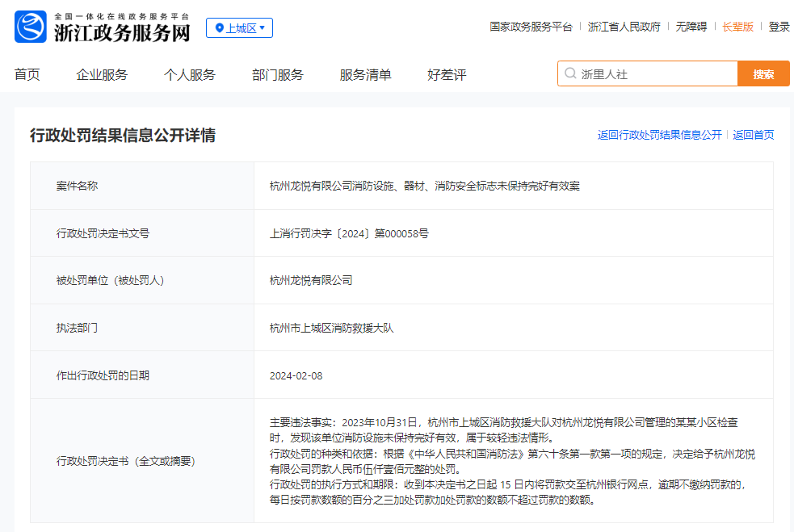Click the location pin icon beside 上城区
This screenshot has width=794, height=532.
tap(219, 27)
